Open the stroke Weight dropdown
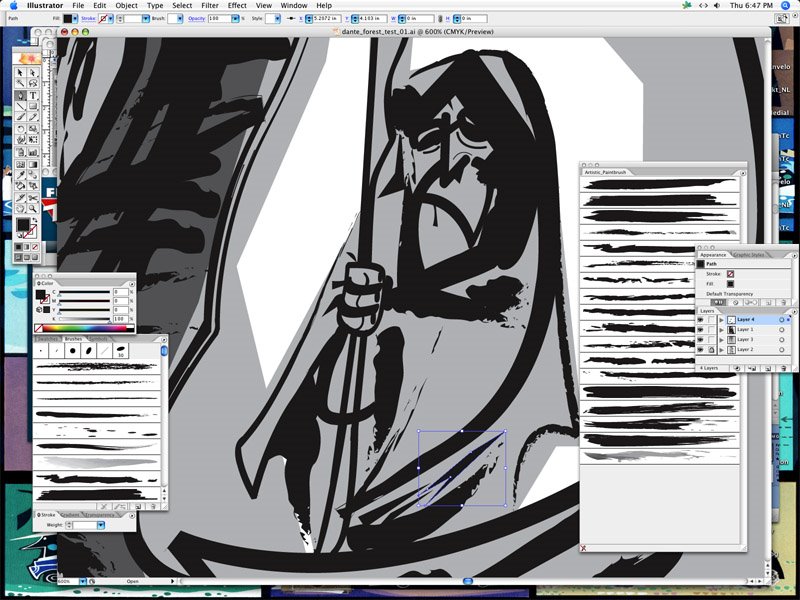The height and width of the screenshot is (600, 800). [x=101, y=524]
